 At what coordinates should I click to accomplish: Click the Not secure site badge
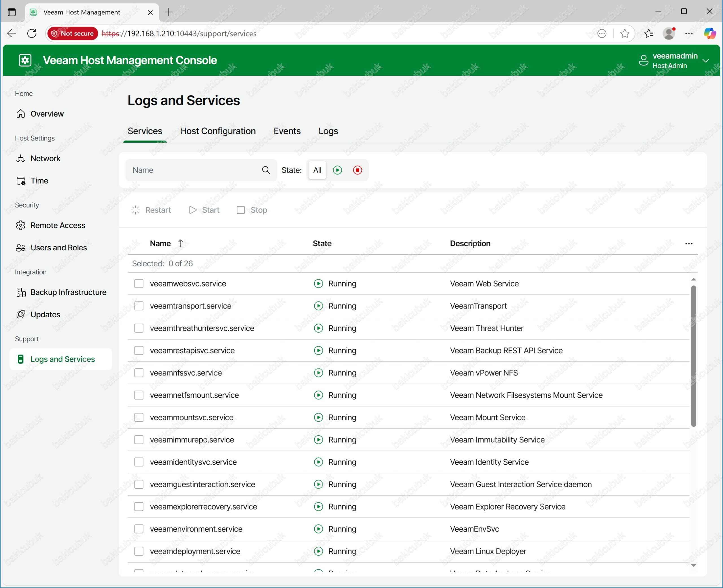pyautogui.click(x=73, y=33)
